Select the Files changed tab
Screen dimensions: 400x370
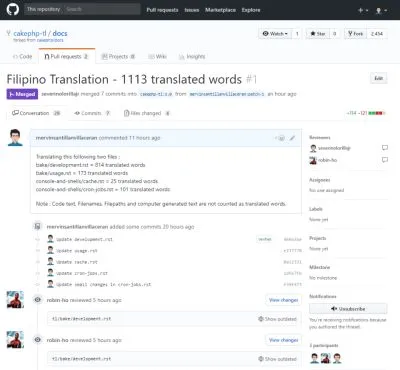pyautogui.click(x=147, y=113)
